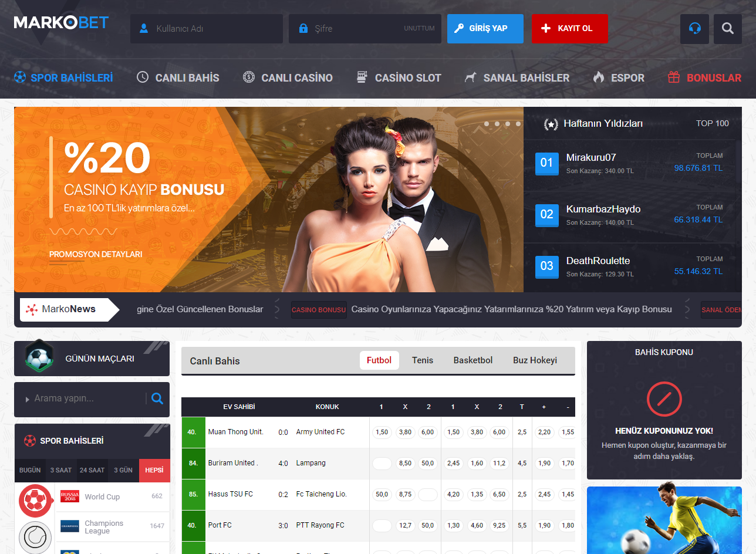The width and height of the screenshot is (756, 554).
Task: Click the Casino Bonusu news tag
Action: click(319, 310)
